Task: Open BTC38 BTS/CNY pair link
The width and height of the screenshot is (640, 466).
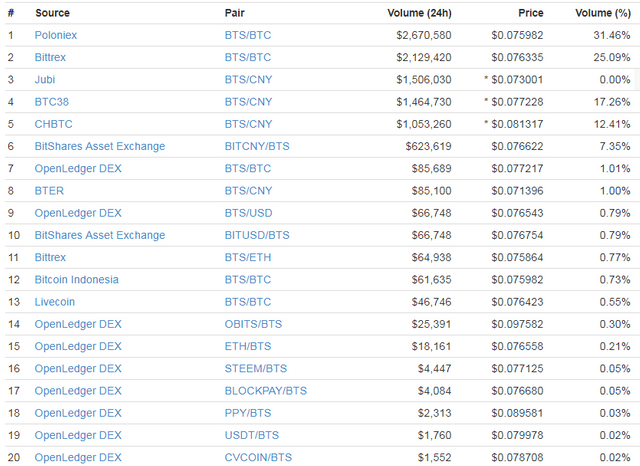Action: click(249, 102)
